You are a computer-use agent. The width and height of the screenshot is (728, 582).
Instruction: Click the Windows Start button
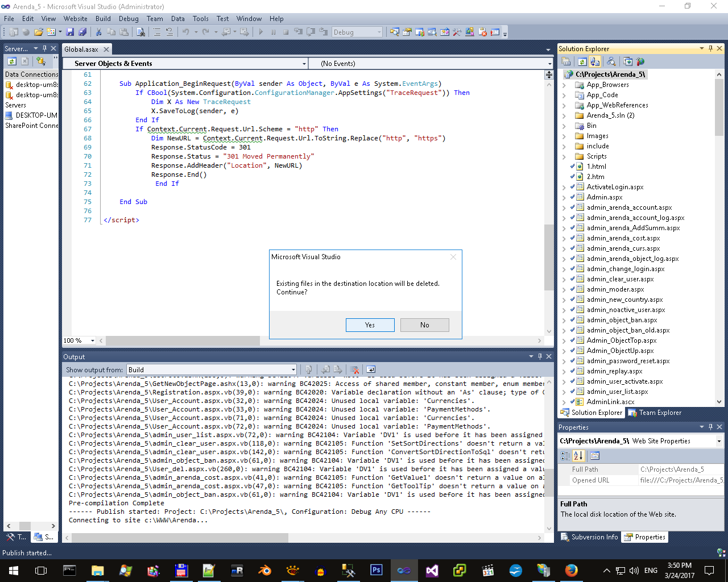(13, 570)
